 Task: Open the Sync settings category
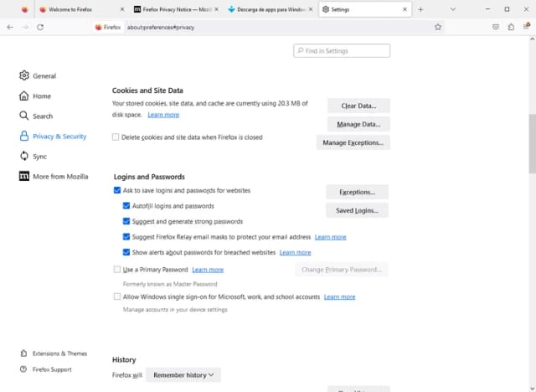pyautogui.click(x=33, y=157)
